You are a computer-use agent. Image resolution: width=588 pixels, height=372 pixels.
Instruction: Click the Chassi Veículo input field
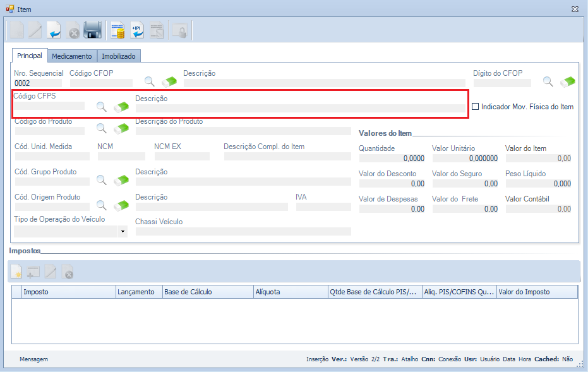pos(243,231)
